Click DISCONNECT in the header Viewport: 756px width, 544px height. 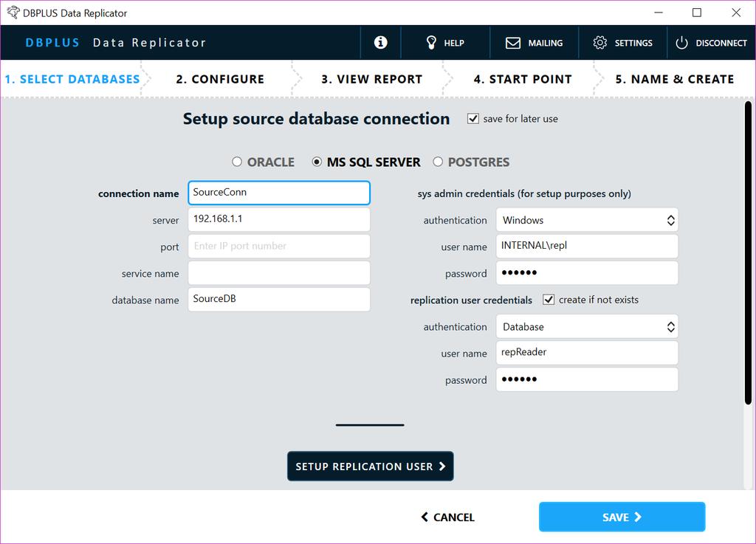[x=712, y=43]
